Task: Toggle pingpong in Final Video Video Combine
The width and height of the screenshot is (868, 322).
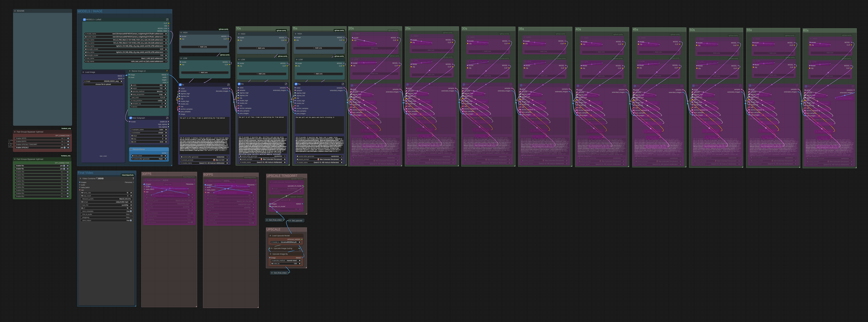Action: point(131,217)
